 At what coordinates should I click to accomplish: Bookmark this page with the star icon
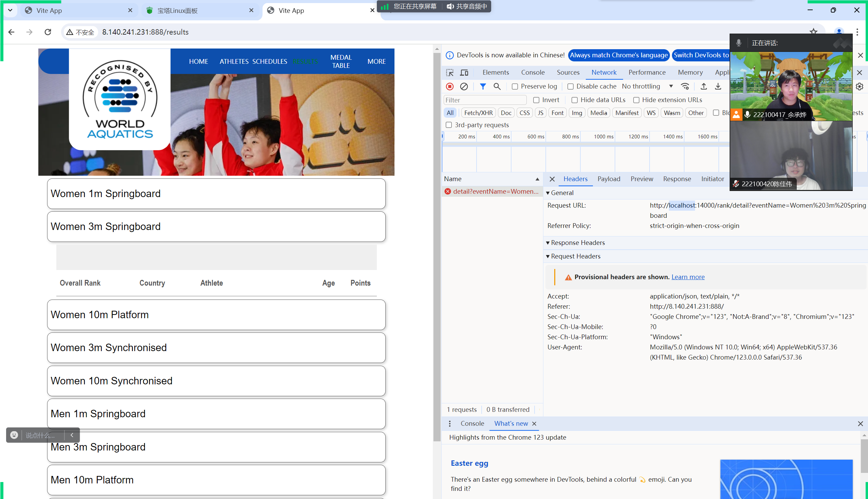tap(813, 32)
